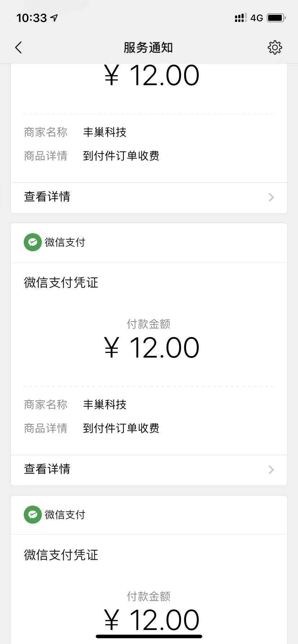The image size is (298, 644).
Task: Tap the green WeChat Pay icon in the middle card
Action: coord(33,243)
